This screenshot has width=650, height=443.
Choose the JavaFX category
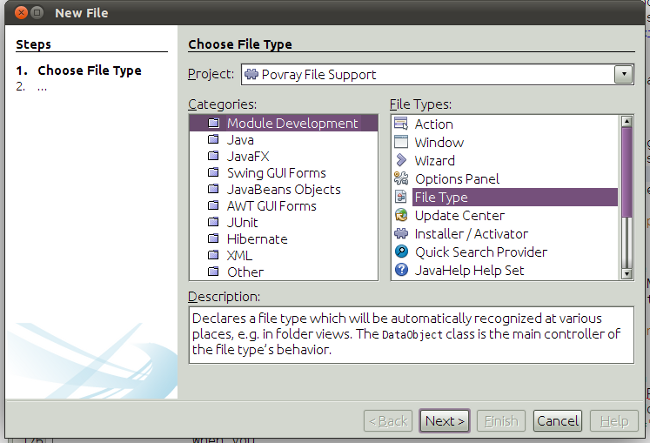pos(247,156)
